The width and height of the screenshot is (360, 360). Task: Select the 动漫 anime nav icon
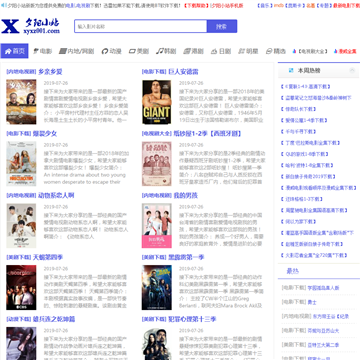pos(105,51)
